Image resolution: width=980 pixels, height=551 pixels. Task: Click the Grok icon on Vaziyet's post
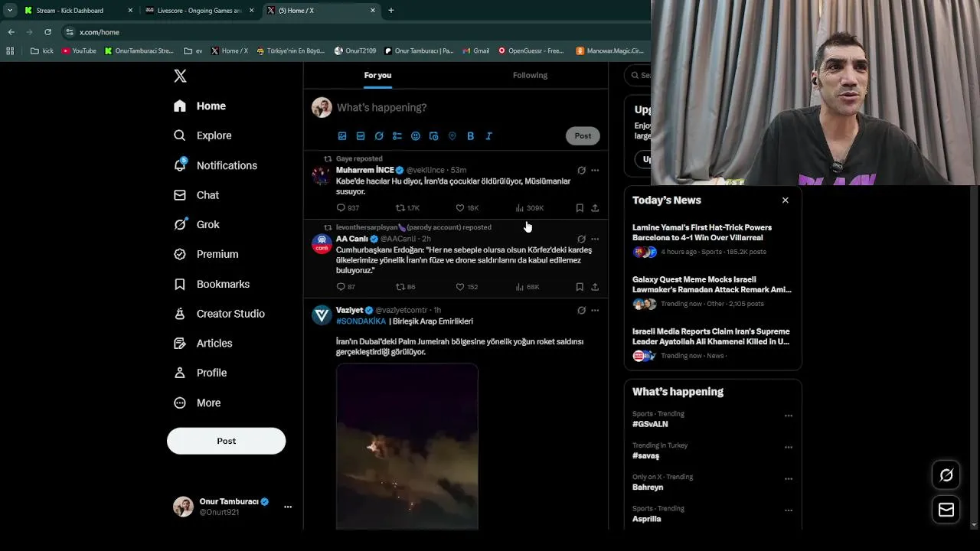pos(581,311)
